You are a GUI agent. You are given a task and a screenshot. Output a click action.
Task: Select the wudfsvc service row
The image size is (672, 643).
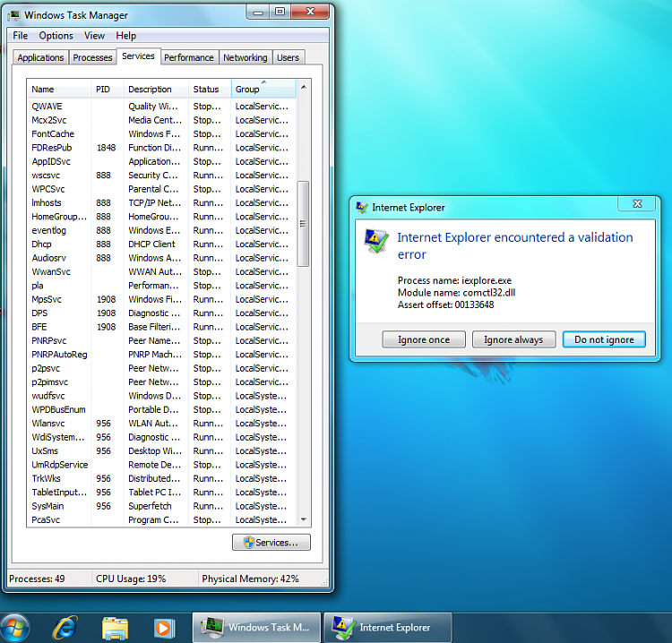(x=161, y=396)
